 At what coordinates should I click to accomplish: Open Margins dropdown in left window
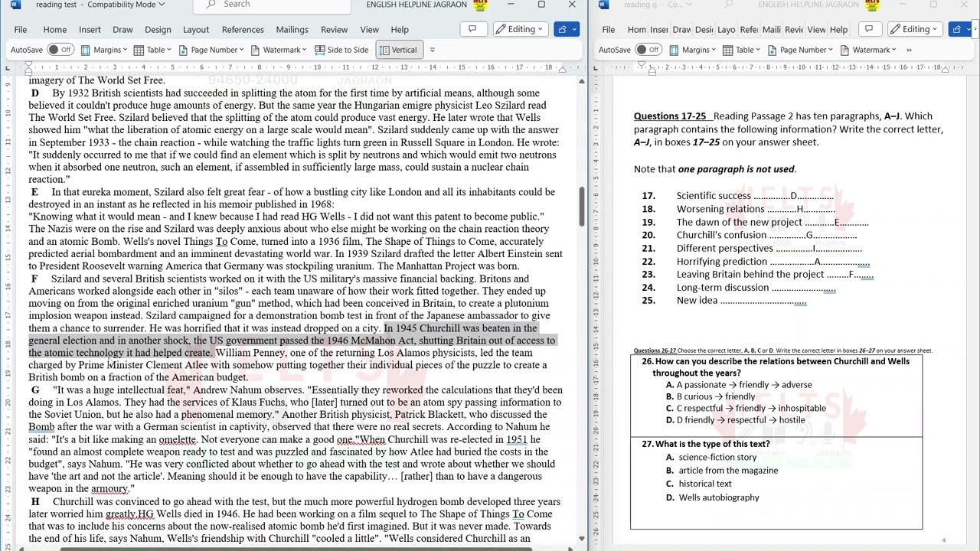(104, 50)
